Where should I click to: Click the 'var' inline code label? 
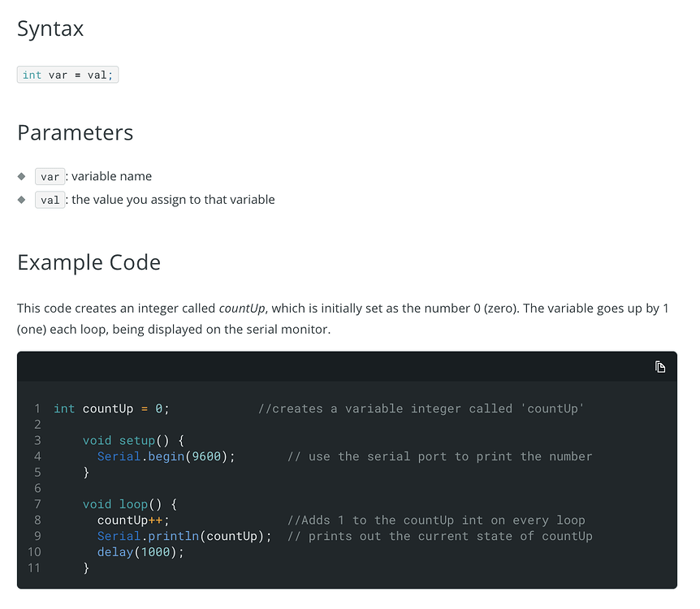pyautogui.click(x=50, y=176)
